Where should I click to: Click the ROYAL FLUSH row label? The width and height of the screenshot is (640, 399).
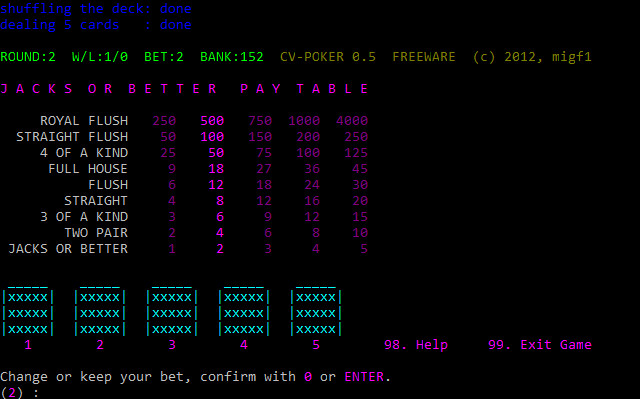(x=84, y=121)
